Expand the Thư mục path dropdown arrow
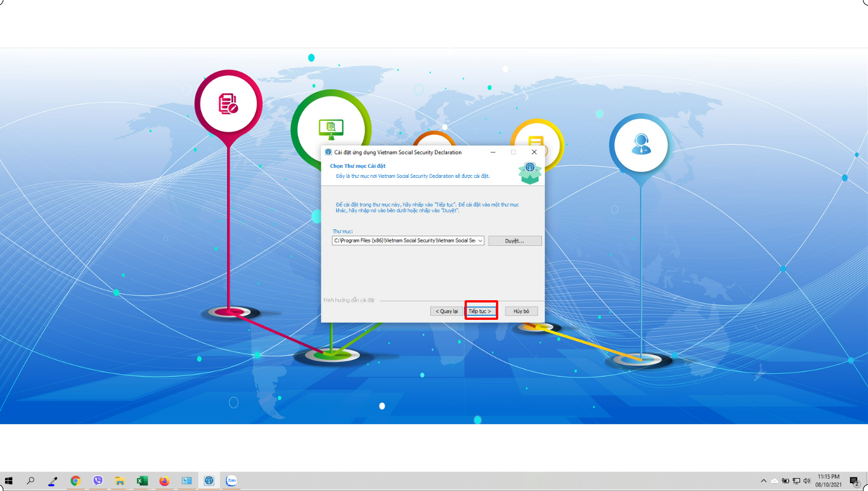The height and width of the screenshot is (491, 868). 480,241
